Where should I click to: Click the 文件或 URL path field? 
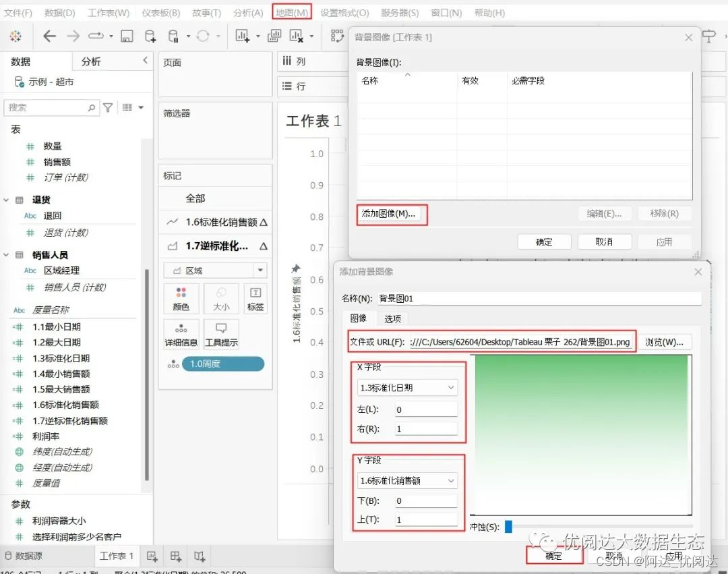pos(521,342)
